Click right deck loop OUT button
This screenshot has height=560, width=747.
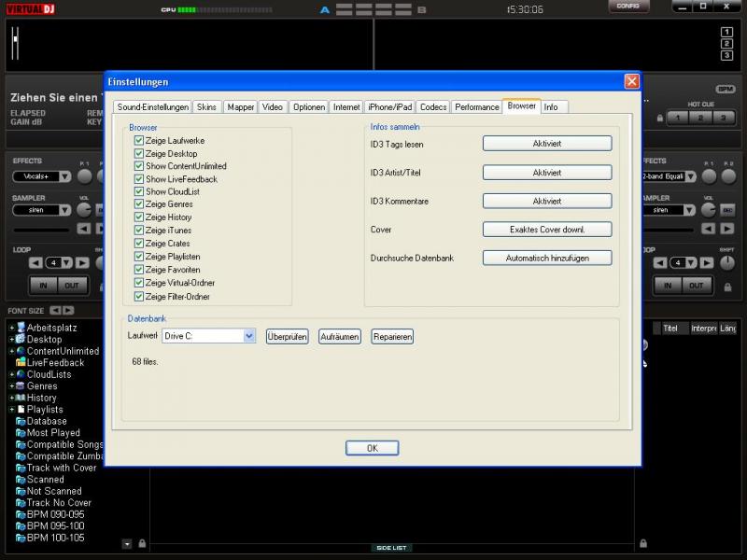(696, 286)
